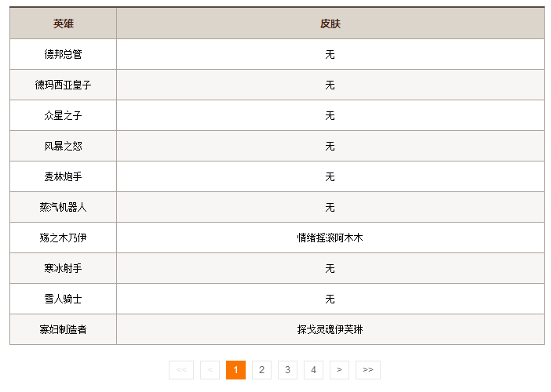The width and height of the screenshot is (551, 392).
Task: Click the next page > button
Action: point(339,369)
